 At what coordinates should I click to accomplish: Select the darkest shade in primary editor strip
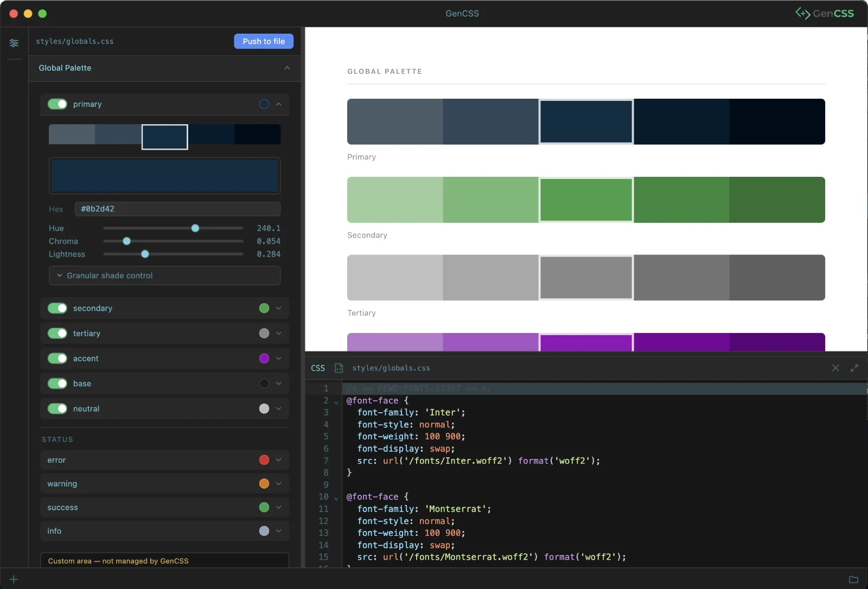pyautogui.click(x=258, y=135)
